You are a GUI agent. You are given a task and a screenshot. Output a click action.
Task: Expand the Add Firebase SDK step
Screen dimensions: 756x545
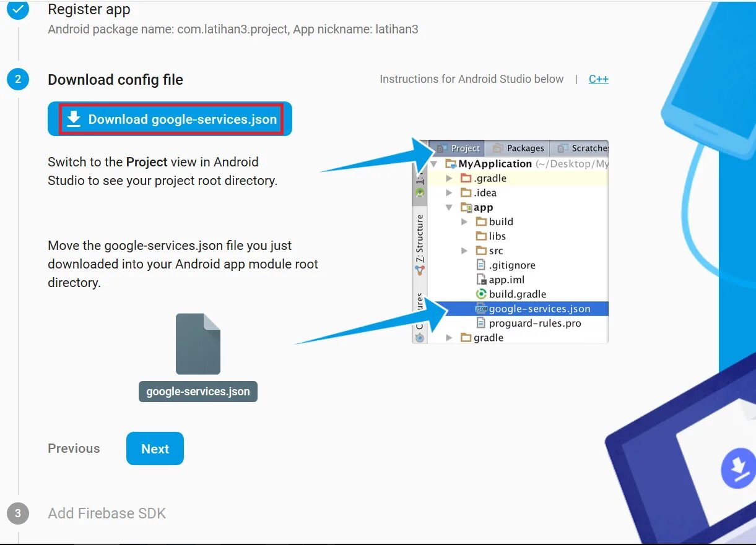click(107, 513)
